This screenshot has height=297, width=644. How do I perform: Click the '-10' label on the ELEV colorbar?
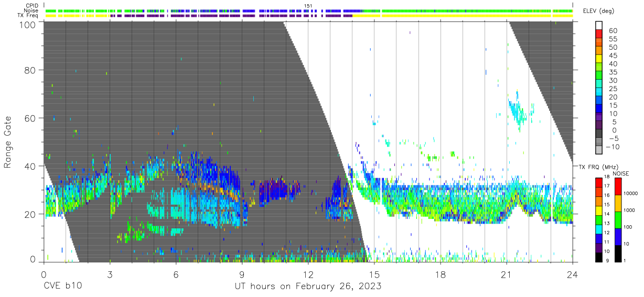[x=613, y=147]
